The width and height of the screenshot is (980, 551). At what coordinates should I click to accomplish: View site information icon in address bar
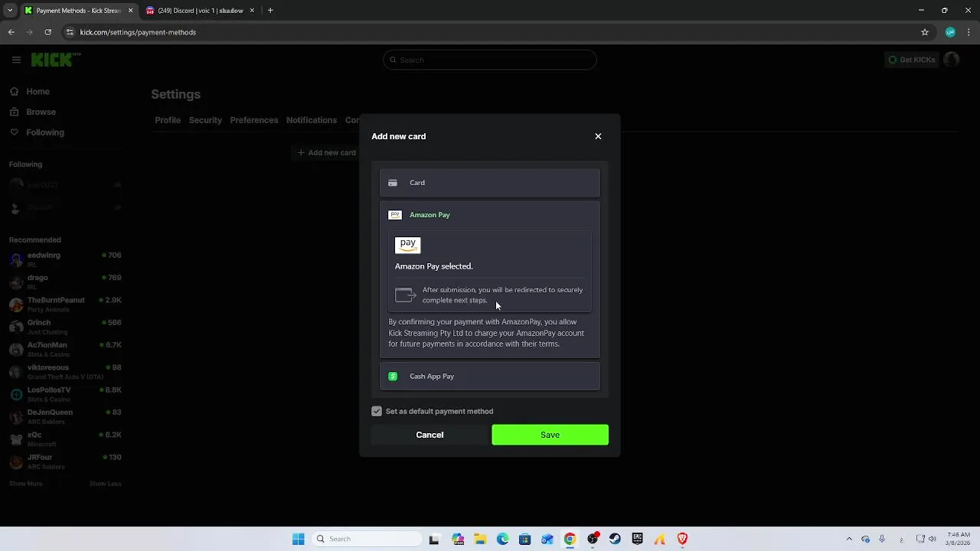click(70, 32)
